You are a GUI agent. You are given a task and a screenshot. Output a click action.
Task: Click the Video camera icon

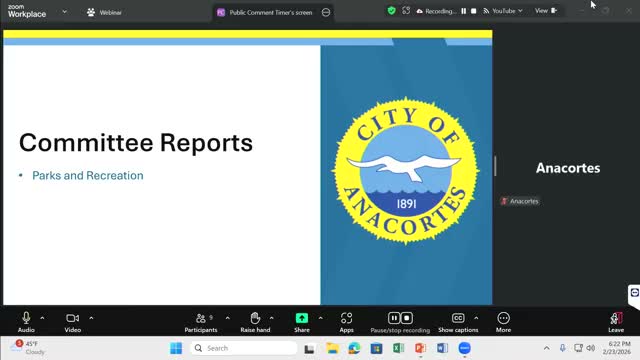[x=73, y=318]
